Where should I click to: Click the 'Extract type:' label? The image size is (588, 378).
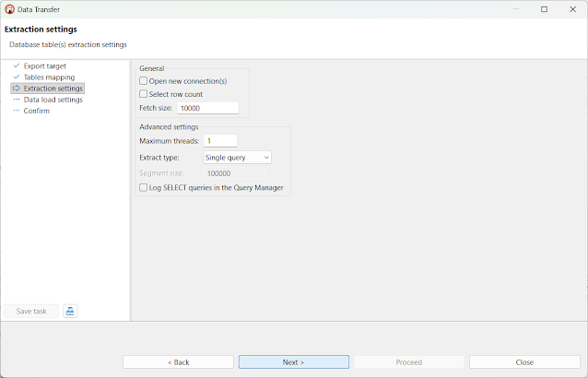pyautogui.click(x=159, y=158)
